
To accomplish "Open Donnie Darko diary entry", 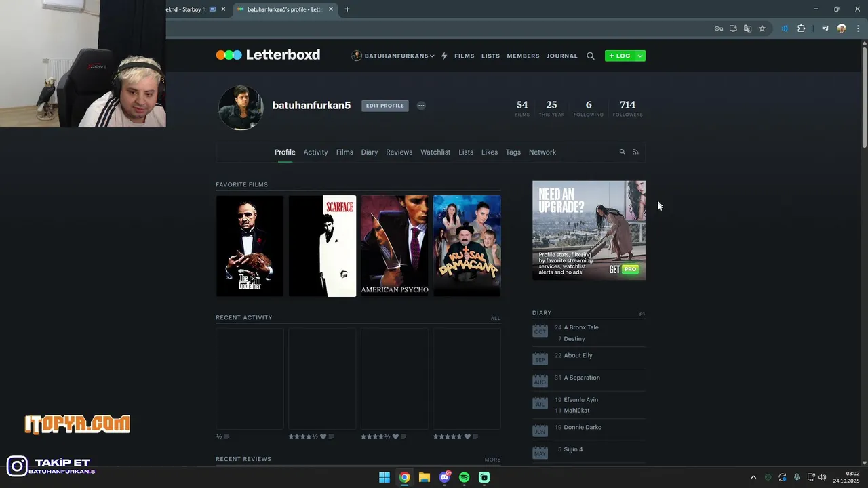I will pos(583,427).
